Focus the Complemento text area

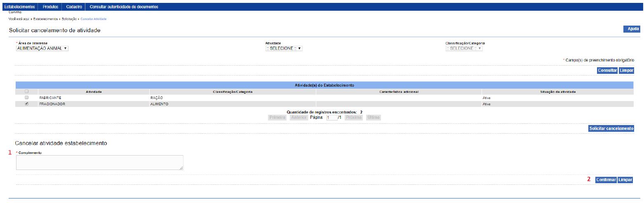pyautogui.click(x=99, y=163)
